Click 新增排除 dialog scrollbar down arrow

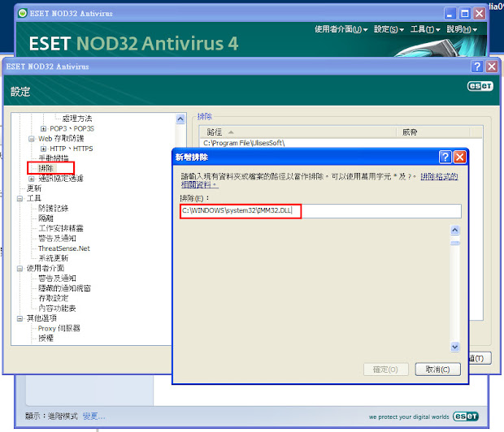click(455, 347)
